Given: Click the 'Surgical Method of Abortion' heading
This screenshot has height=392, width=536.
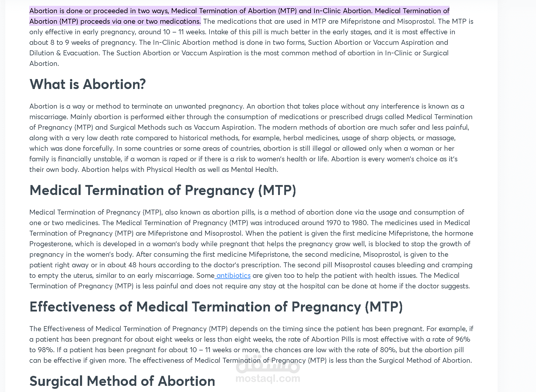Looking at the screenshot, I should [x=122, y=381].
